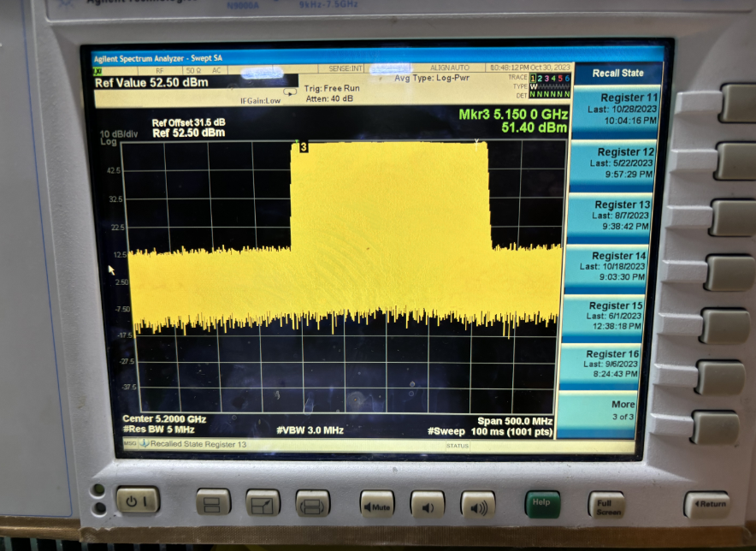Go back using the Return key
The width and height of the screenshot is (756, 551).
coord(706,505)
